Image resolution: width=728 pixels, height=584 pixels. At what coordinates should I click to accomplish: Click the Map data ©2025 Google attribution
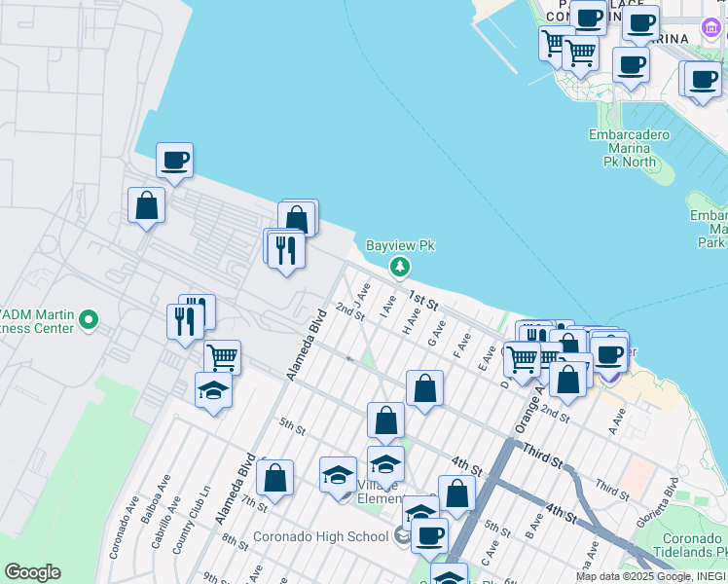[x=649, y=577]
